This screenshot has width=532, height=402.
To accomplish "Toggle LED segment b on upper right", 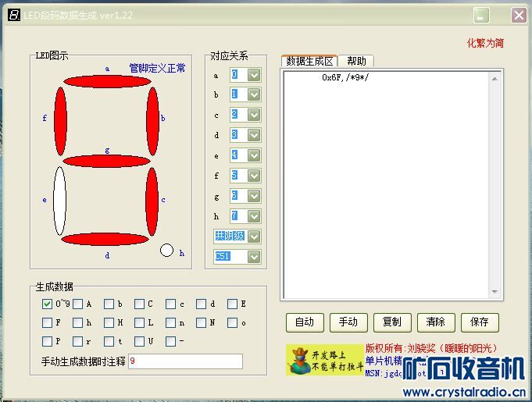I will click(x=152, y=121).
